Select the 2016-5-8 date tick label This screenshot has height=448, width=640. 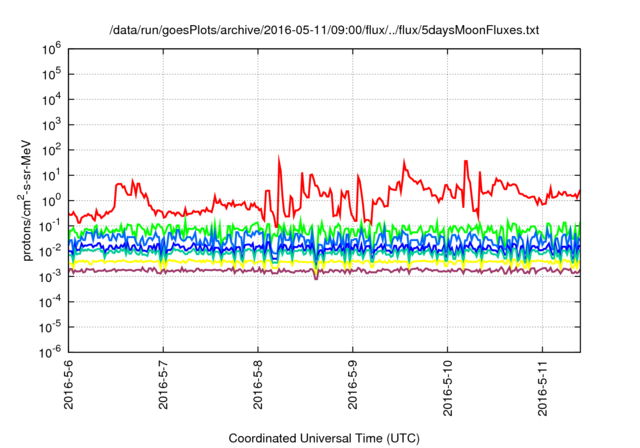pos(258,384)
